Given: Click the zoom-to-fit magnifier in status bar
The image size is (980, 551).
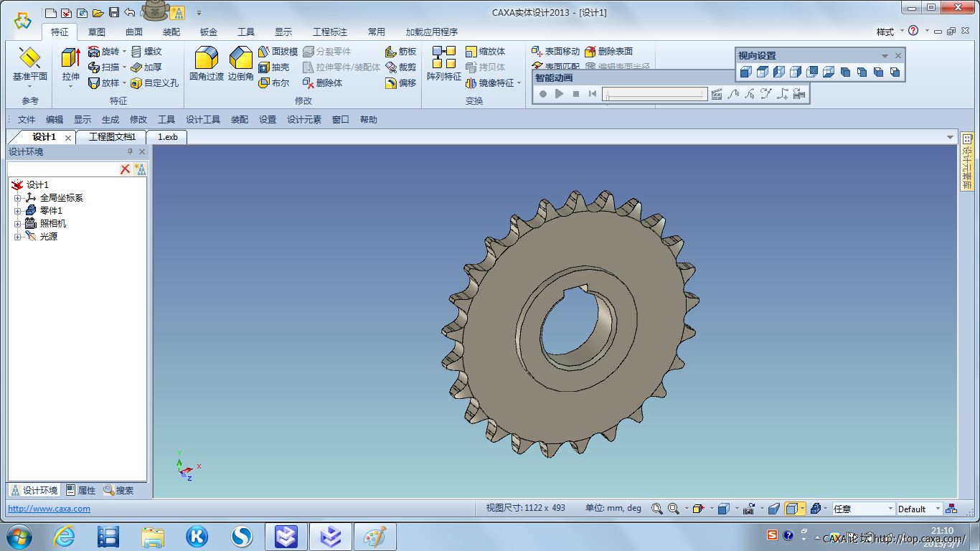Looking at the screenshot, I should pos(656,509).
